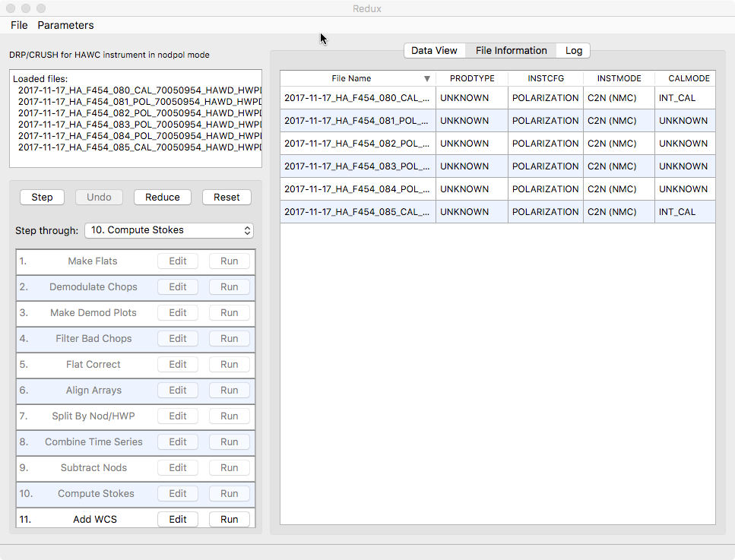Select table row for F454_084_POL file

pos(498,189)
